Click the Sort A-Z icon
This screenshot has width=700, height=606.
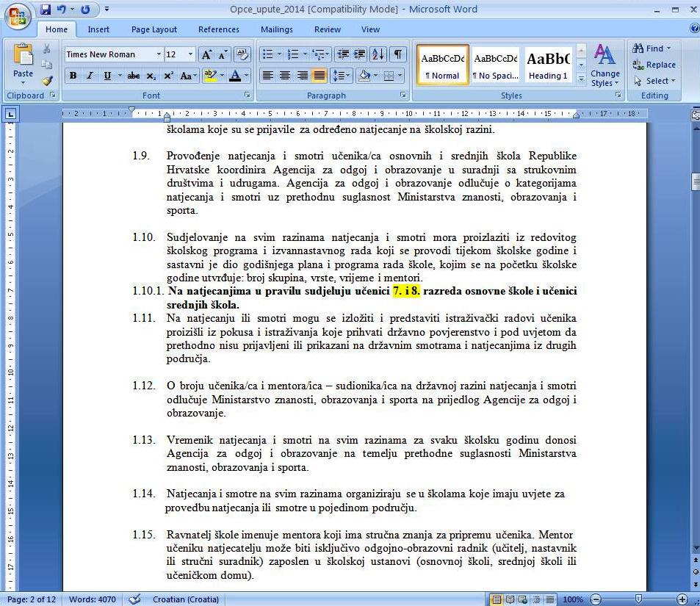tap(378, 54)
